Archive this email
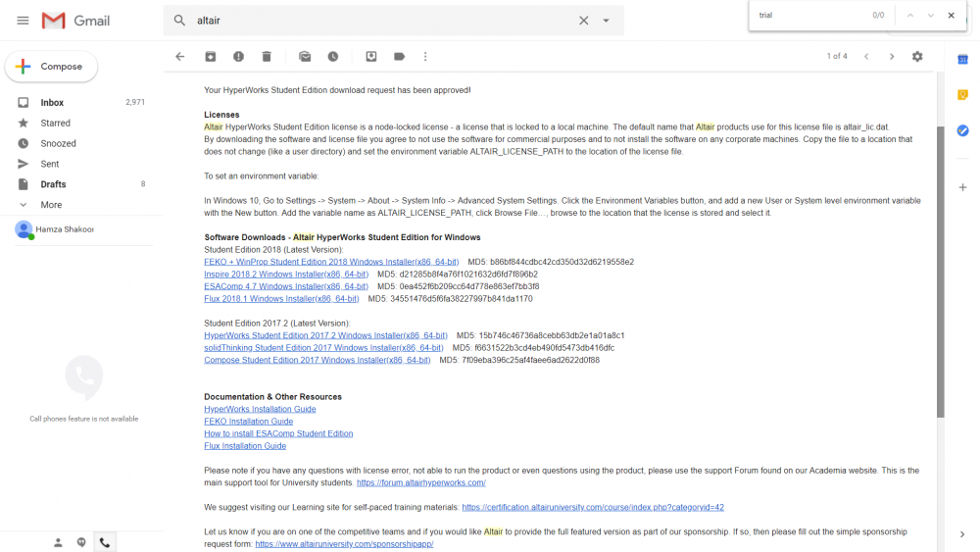This screenshot has width=980, height=552. tap(211, 56)
